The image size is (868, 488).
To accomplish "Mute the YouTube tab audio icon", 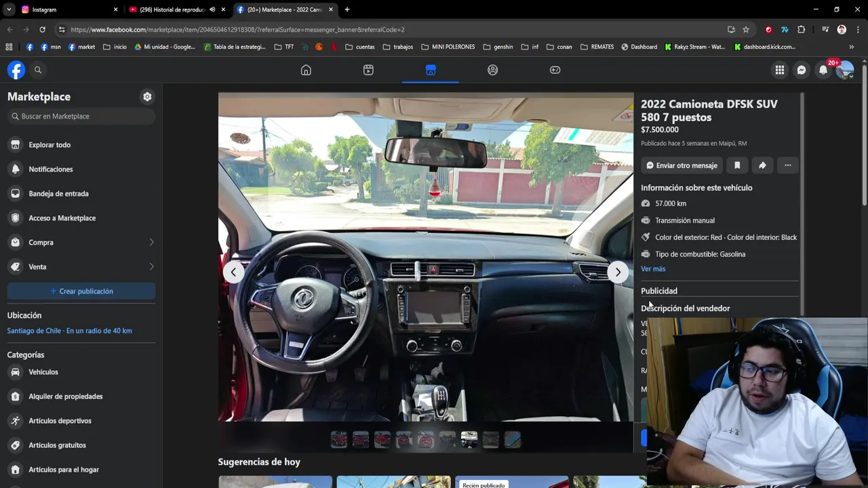I will pos(212,9).
